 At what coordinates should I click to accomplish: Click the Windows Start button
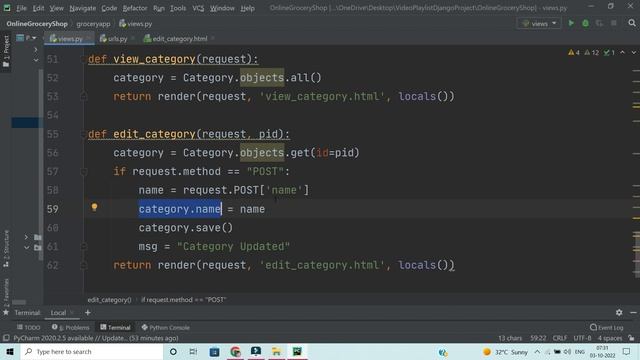tap(10, 351)
